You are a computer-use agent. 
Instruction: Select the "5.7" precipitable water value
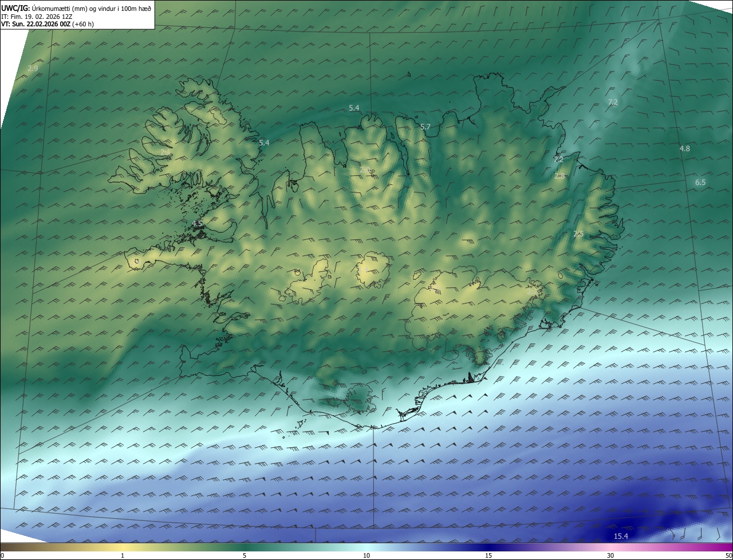(425, 127)
